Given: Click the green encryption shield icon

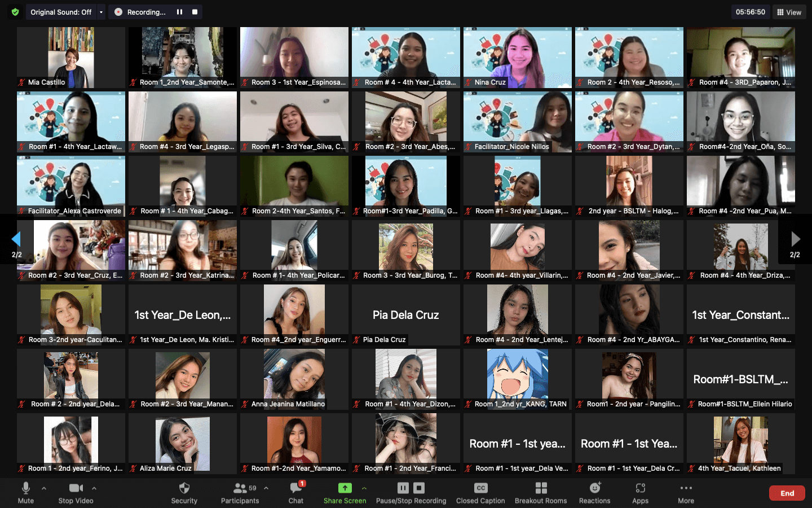Looking at the screenshot, I should coord(15,12).
